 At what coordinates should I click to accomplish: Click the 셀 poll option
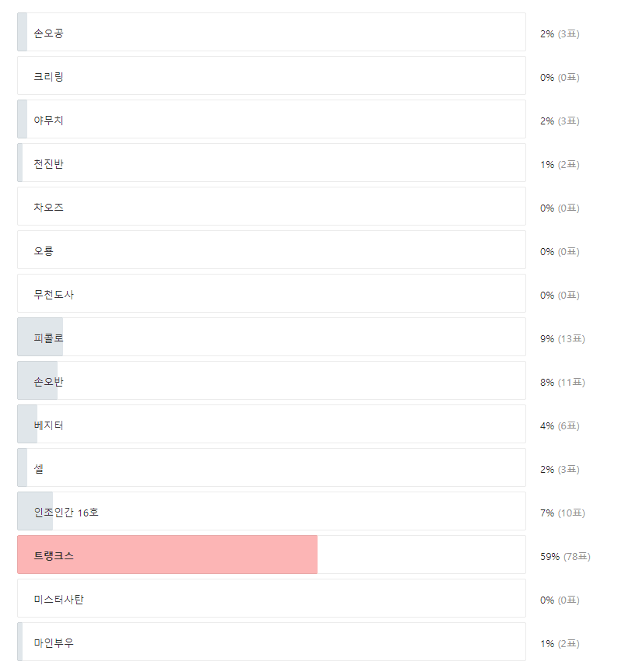(271, 468)
